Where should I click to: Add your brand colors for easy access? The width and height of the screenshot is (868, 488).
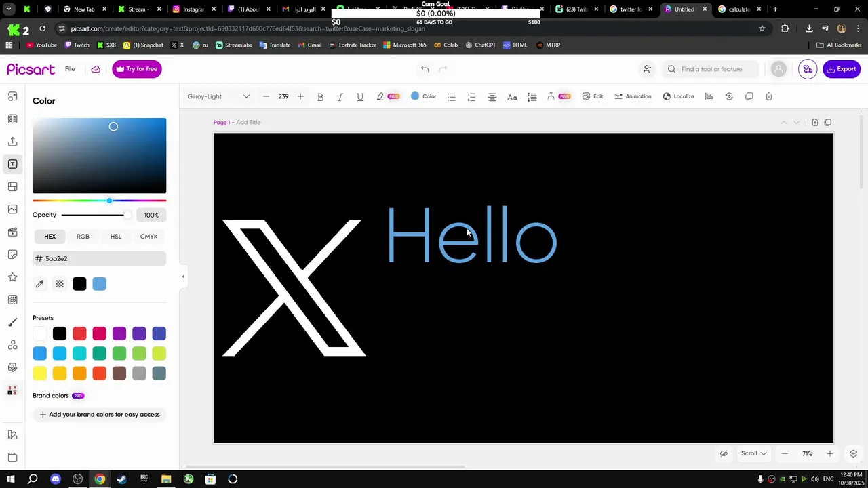(99, 415)
